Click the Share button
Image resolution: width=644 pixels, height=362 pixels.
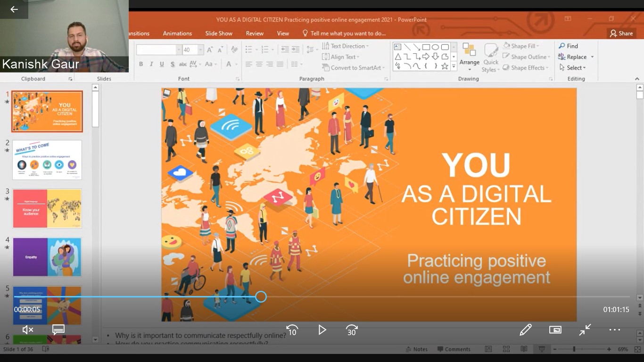(x=621, y=33)
